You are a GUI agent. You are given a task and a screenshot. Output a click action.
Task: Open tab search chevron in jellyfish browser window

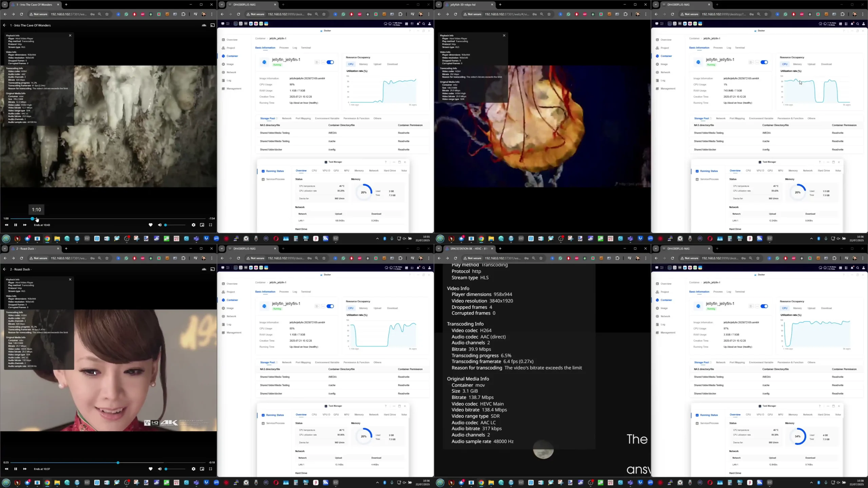point(439,5)
